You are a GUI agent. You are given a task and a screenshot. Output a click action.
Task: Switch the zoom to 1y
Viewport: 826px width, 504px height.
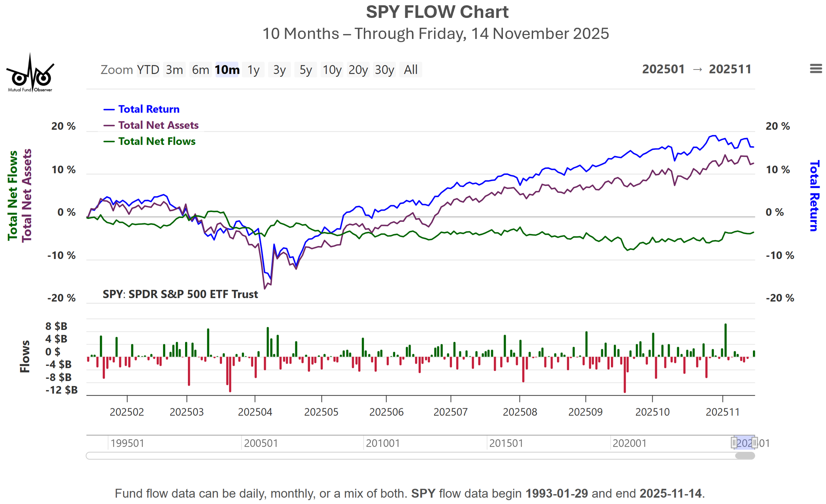(253, 70)
